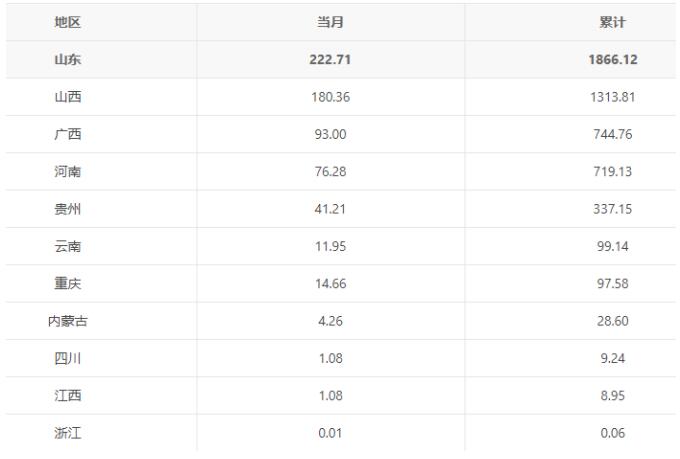Click the 0.06 cumulative value
Image resolution: width=680 pixels, height=459 pixels.
[x=612, y=433]
